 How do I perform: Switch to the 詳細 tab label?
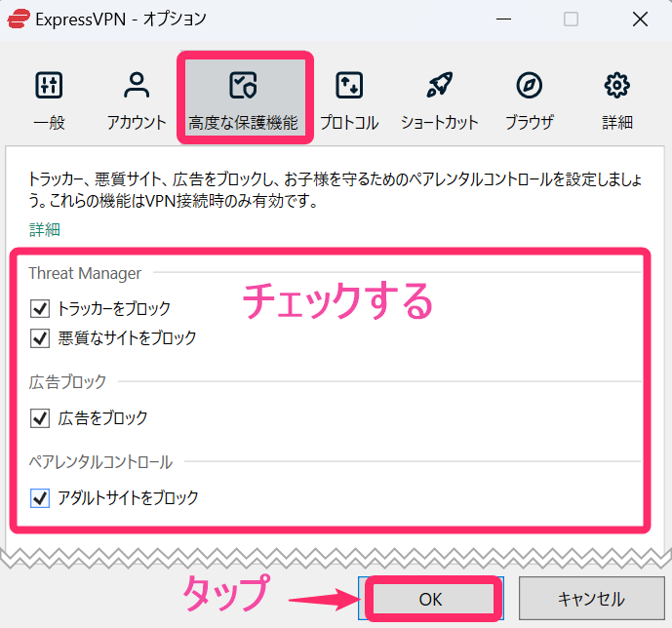pyautogui.click(x=617, y=123)
